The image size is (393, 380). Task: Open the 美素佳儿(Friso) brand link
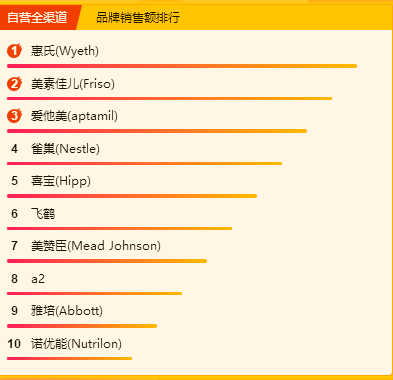(x=73, y=84)
